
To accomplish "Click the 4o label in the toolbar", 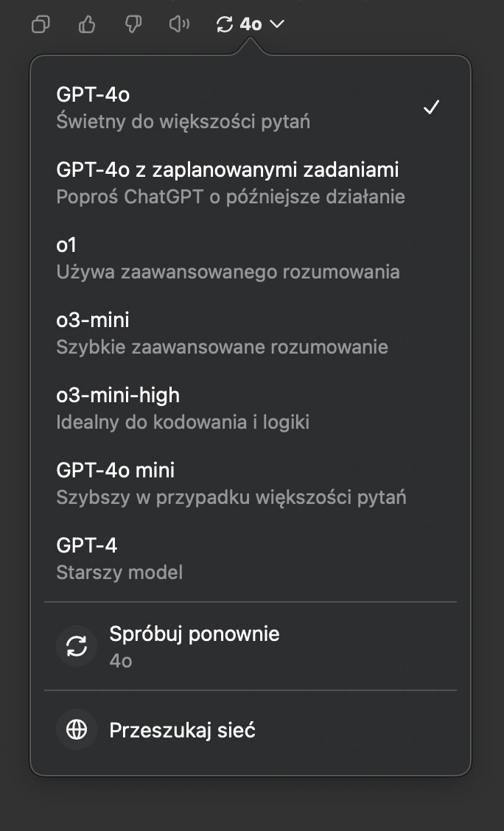I will coord(251,24).
